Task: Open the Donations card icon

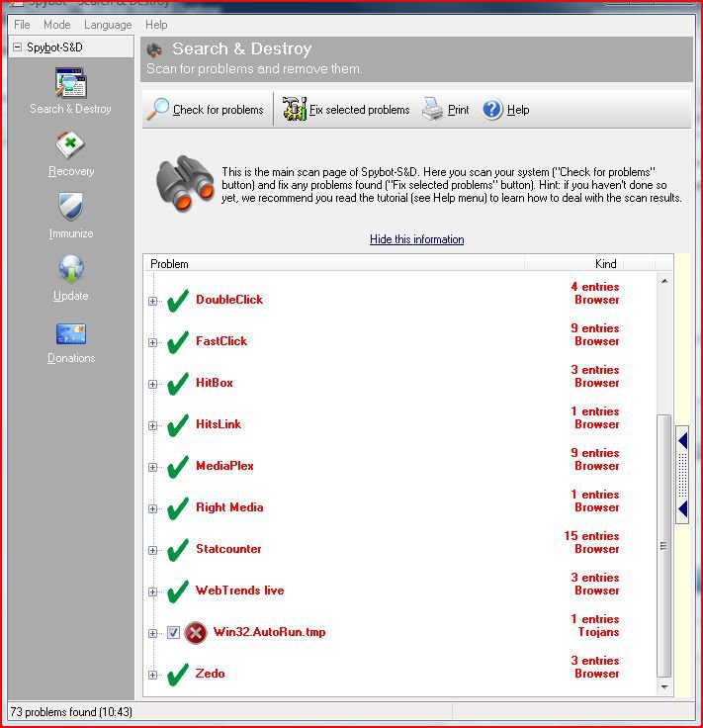Action: click(x=70, y=333)
